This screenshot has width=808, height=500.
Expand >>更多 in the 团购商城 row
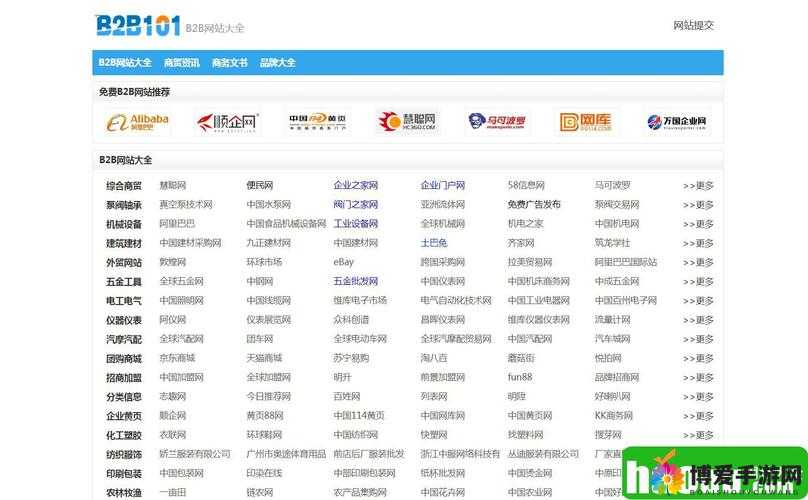point(698,358)
